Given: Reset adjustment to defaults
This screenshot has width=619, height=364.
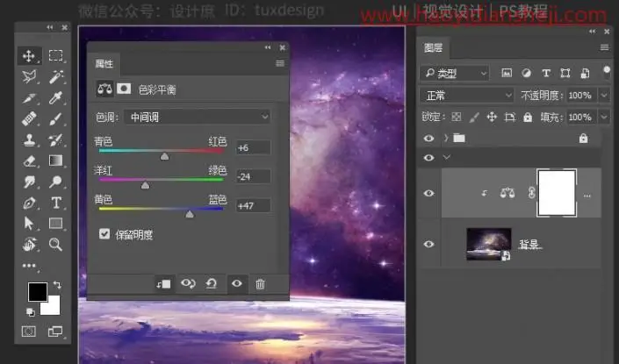Looking at the screenshot, I should (212, 283).
